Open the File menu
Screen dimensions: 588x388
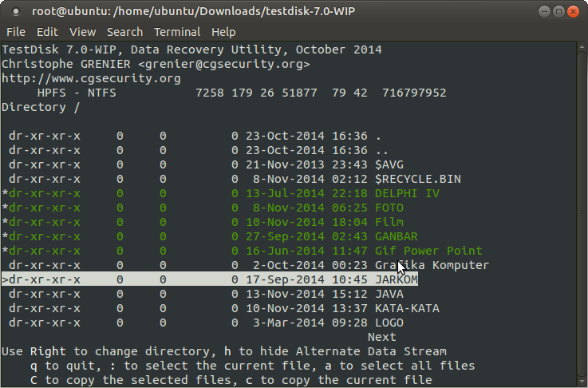click(15, 32)
